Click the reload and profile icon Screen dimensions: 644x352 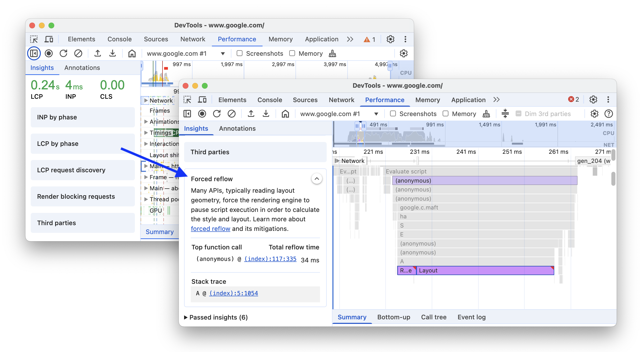(x=217, y=114)
